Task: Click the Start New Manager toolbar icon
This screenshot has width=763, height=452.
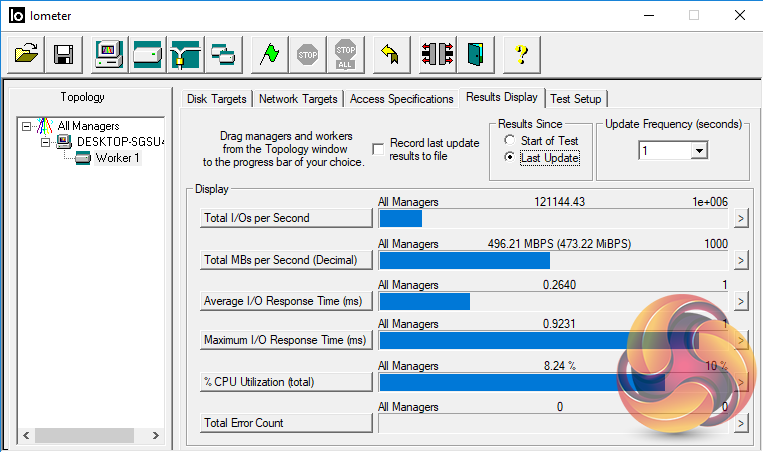Action: (109, 54)
